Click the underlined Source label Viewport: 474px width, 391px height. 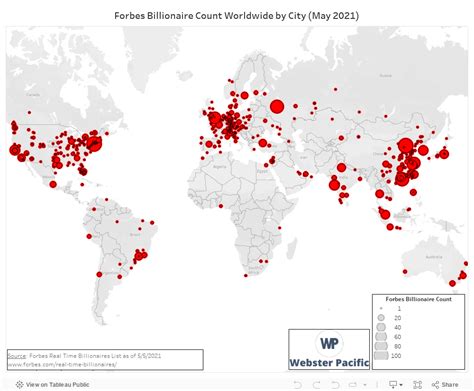(16, 356)
